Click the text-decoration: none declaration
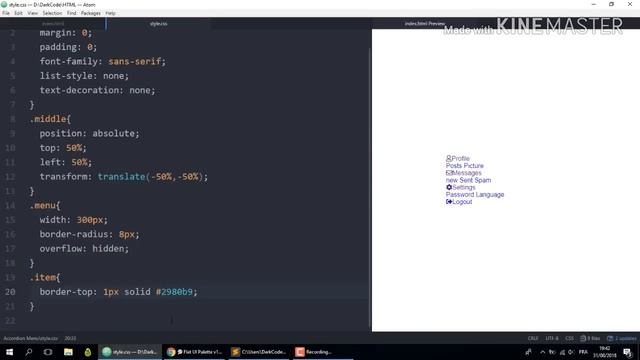This screenshot has height=360, width=640. coord(97,90)
